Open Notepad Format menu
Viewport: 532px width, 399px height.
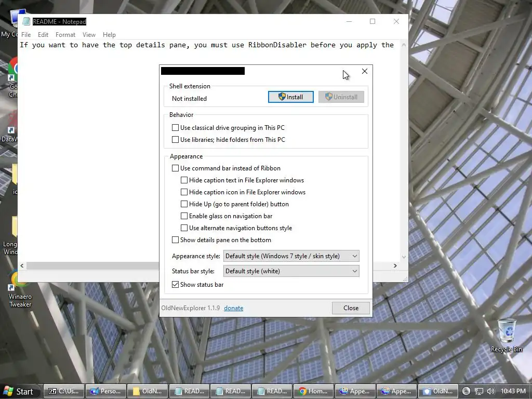[65, 35]
